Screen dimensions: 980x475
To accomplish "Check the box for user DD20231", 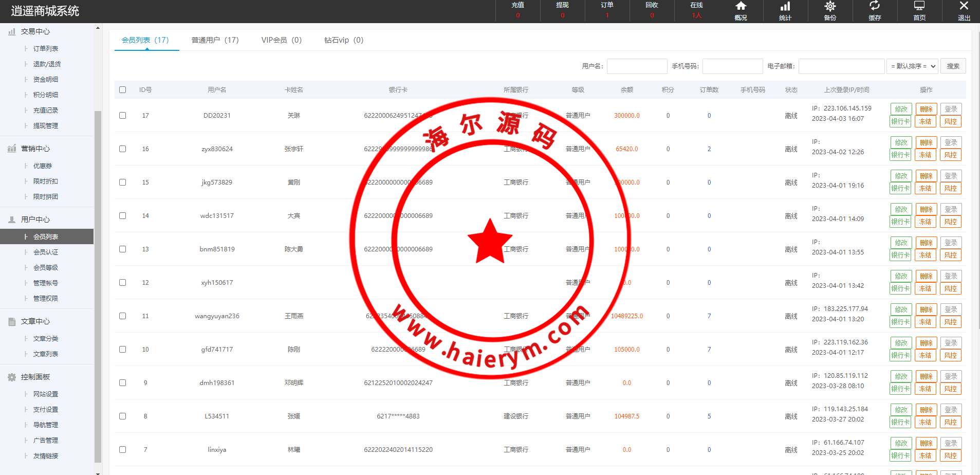I will (x=122, y=116).
